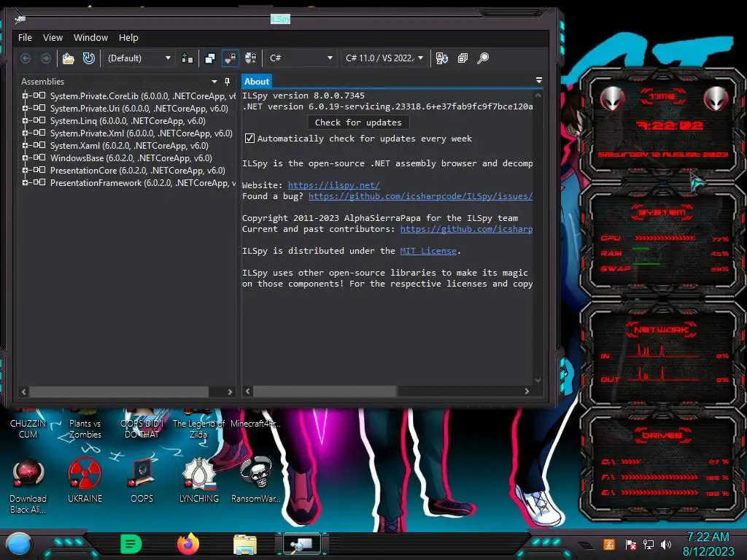Screen dimensions: 747x560
Task: Click the Assemblies scrollbar left arrow
Action: [x=24, y=392]
